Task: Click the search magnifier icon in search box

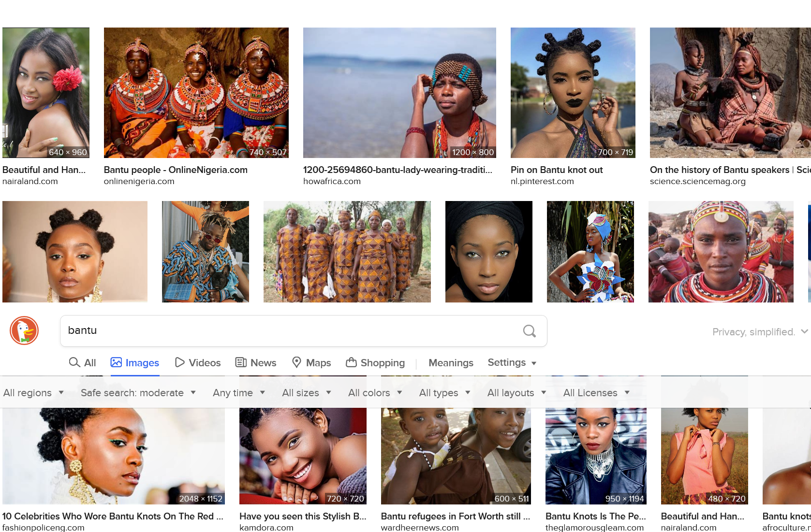Action: click(x=530, y=331)
